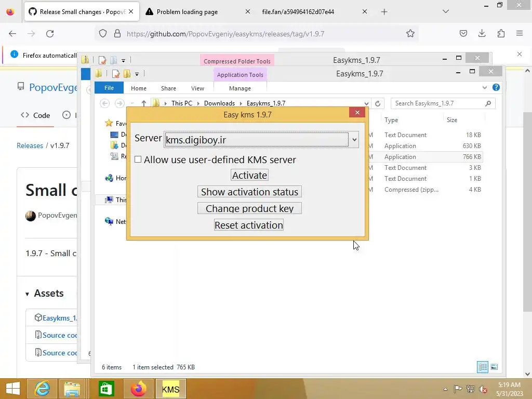Enable Allow use user-defined KMS server checkbox
Viewport: 532px width, 399px height.
click(138, 159)
